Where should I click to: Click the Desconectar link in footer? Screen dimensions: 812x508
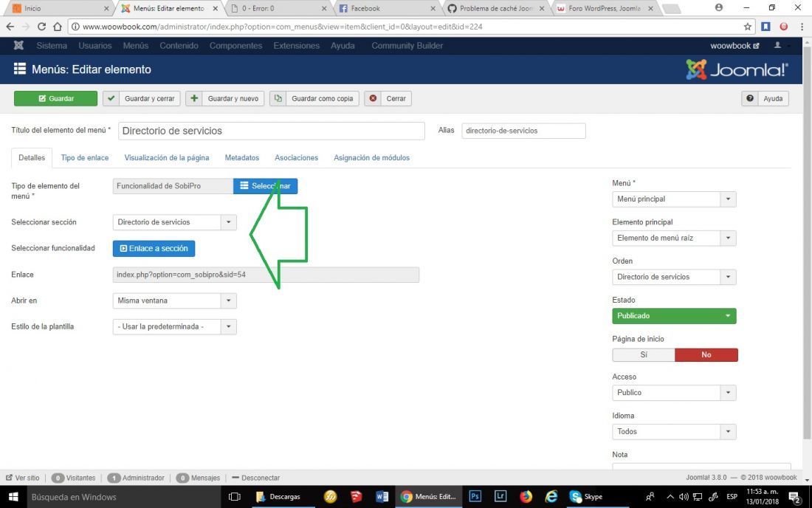click(x=256, y=478)
